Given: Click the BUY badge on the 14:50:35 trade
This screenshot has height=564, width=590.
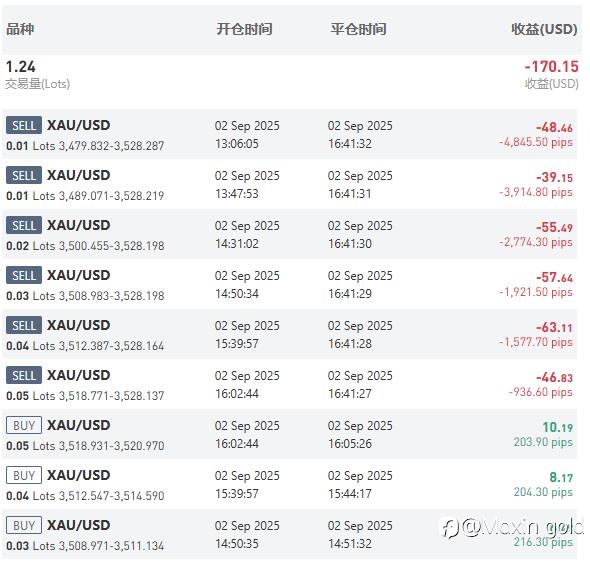Looking at the screenshot, I should coord(24,526).
